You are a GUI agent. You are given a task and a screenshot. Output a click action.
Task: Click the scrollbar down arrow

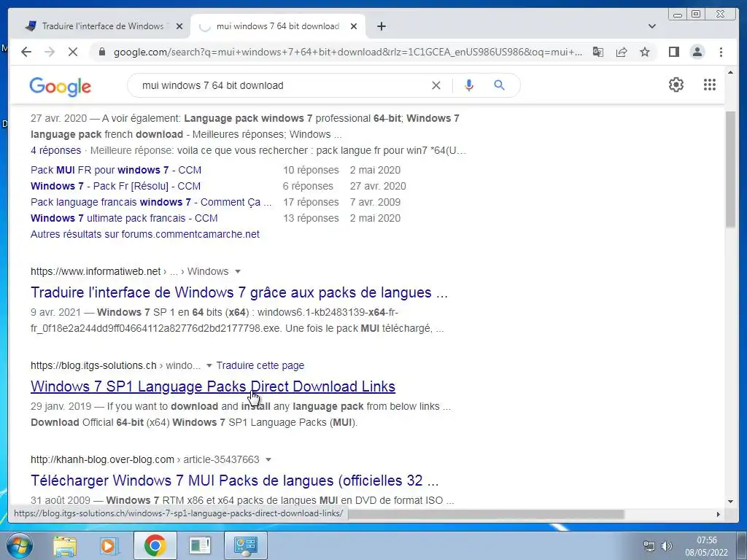(730, 501)
